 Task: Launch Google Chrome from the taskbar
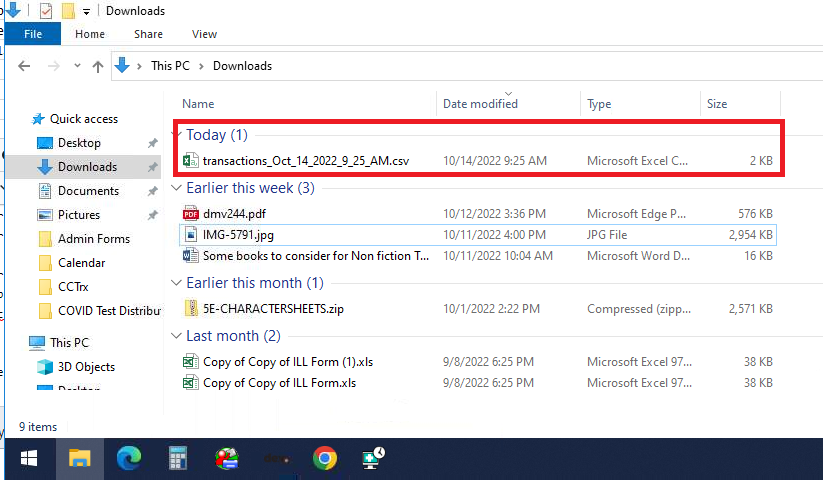[x=325, y=459]
